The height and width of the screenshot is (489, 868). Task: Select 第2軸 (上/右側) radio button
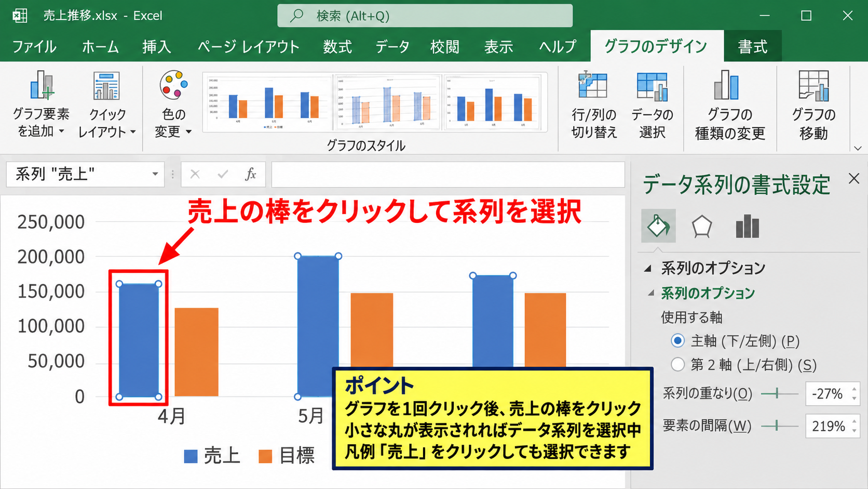tap(677, 365)
